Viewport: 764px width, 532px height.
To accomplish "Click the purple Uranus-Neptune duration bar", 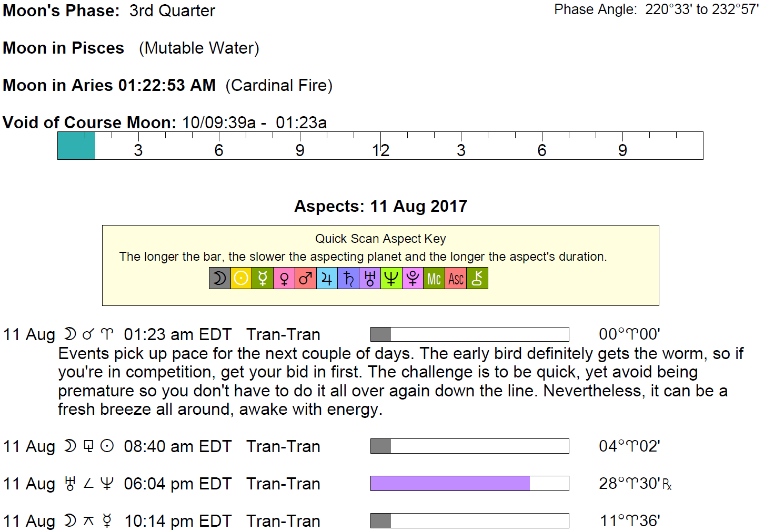I will pyautogui.click(x=450, y=484).
